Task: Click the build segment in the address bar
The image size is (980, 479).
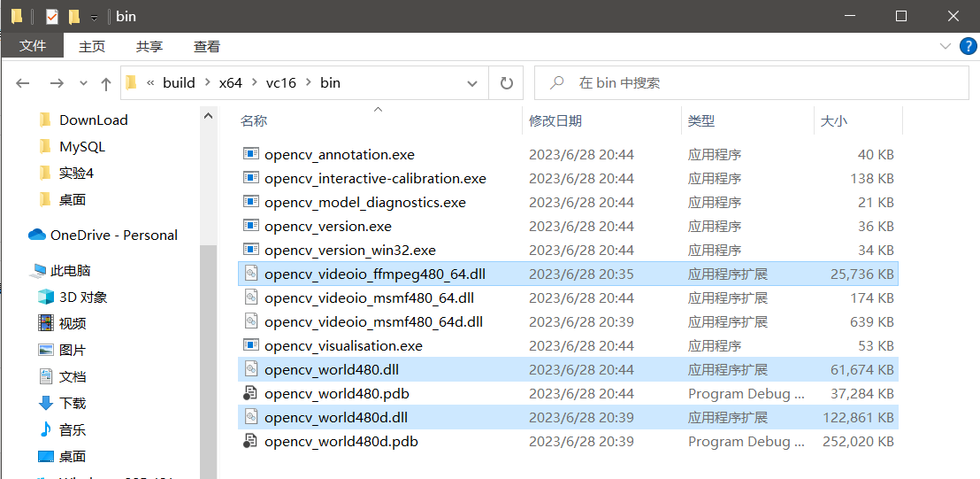Action: 179,82
